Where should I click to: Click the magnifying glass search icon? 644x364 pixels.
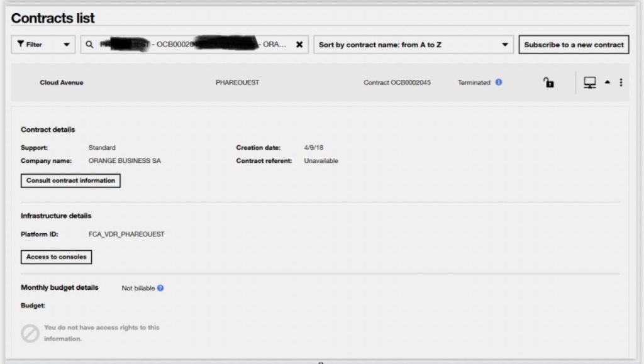coord(89,45)
